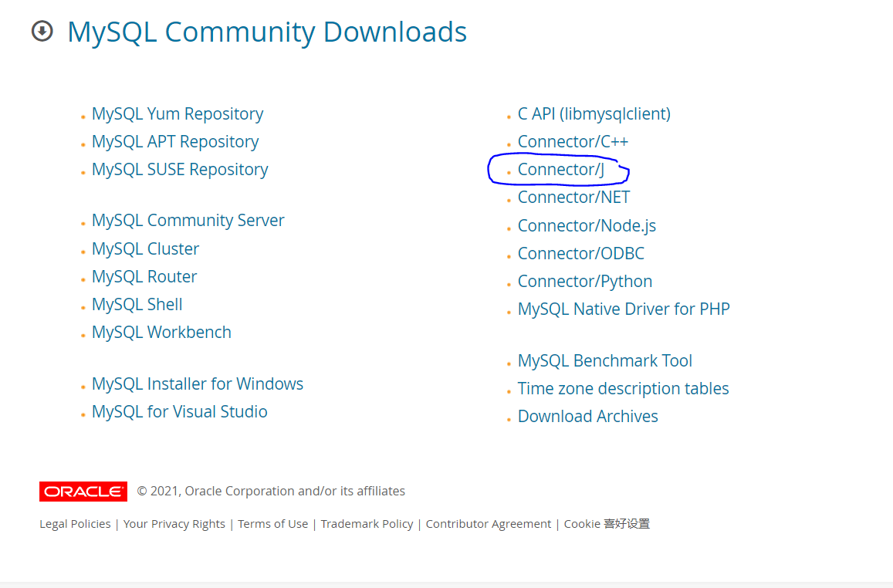Open MySQL Installer for Windows
The height and width of the screenshot is (588, 893).
click(197, 384)
